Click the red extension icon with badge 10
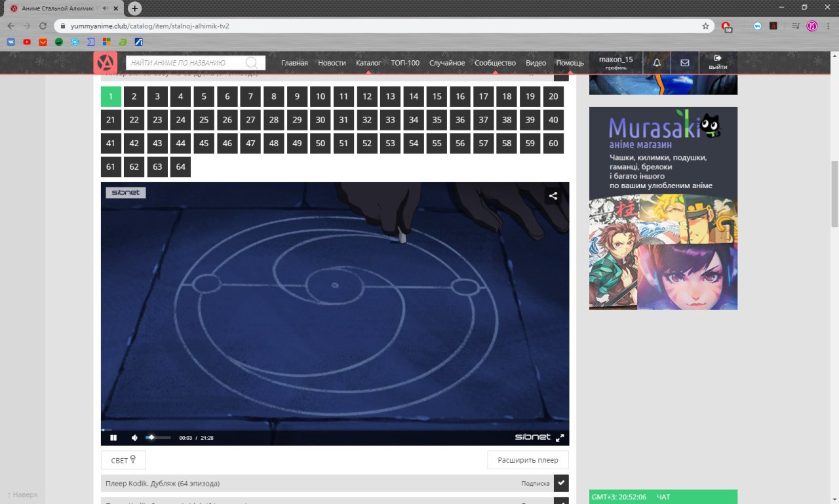 [726, 26]
